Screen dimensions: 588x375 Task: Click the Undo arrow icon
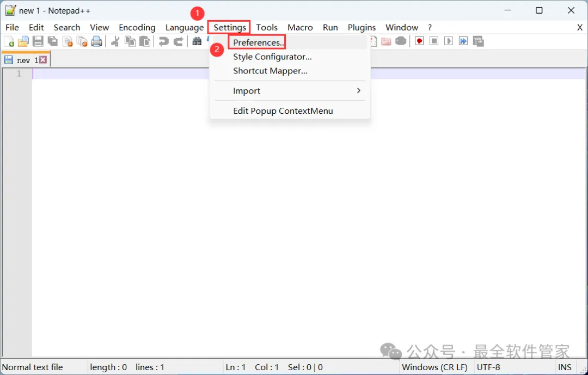click(x=163, y=41)
